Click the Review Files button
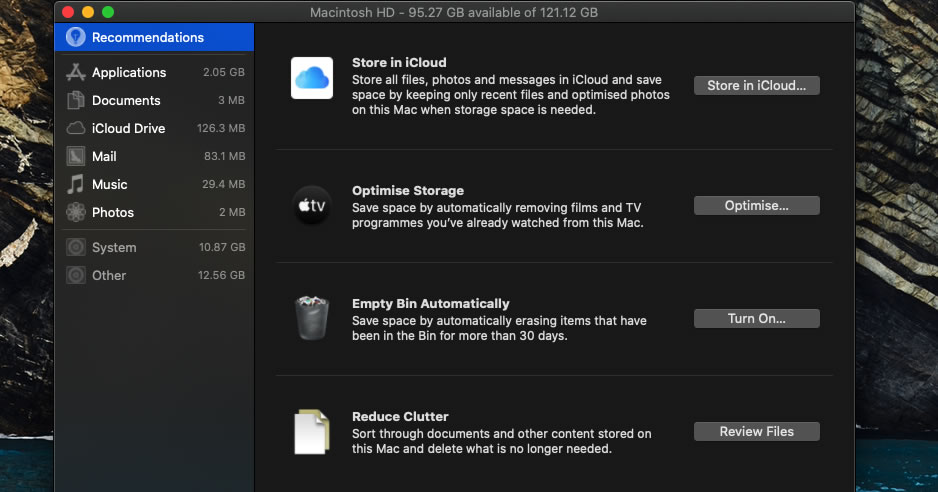This screenshot has width=938, height=492. tap(756, 432)
